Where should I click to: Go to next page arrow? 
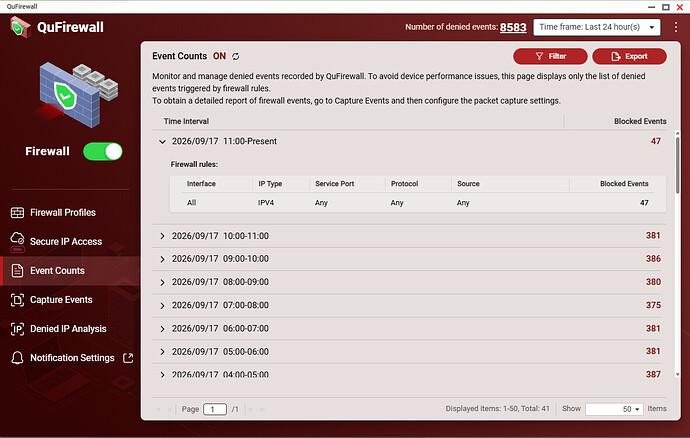(251, 409)
